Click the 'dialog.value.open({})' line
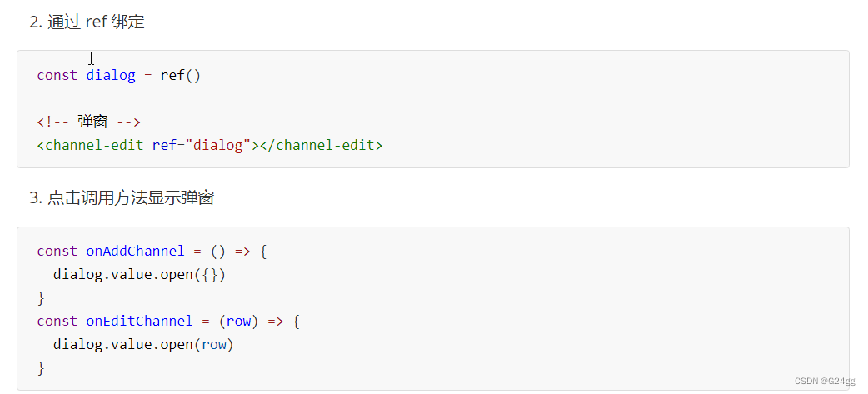The height and width of the screenshot is (394, 868). click(139, 275)
